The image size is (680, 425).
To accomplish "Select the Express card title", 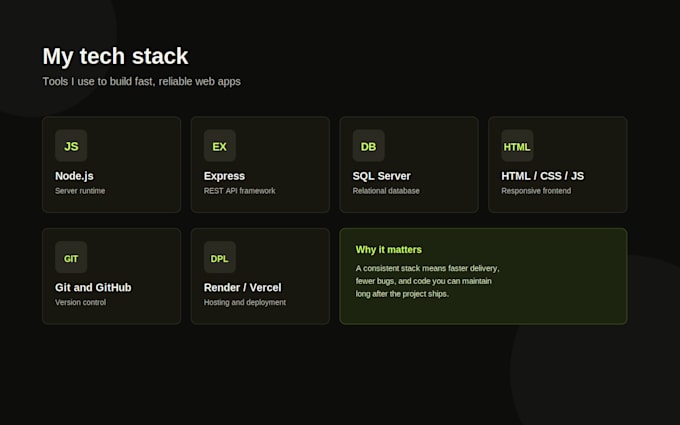I will tap(224, 176).
